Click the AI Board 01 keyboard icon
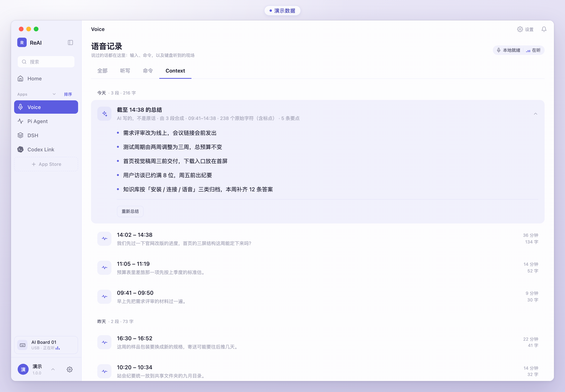 tap(23, 345)
